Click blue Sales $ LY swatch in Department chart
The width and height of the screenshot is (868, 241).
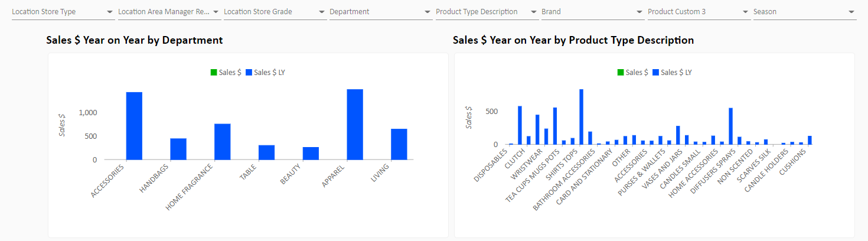pos(249,73)
